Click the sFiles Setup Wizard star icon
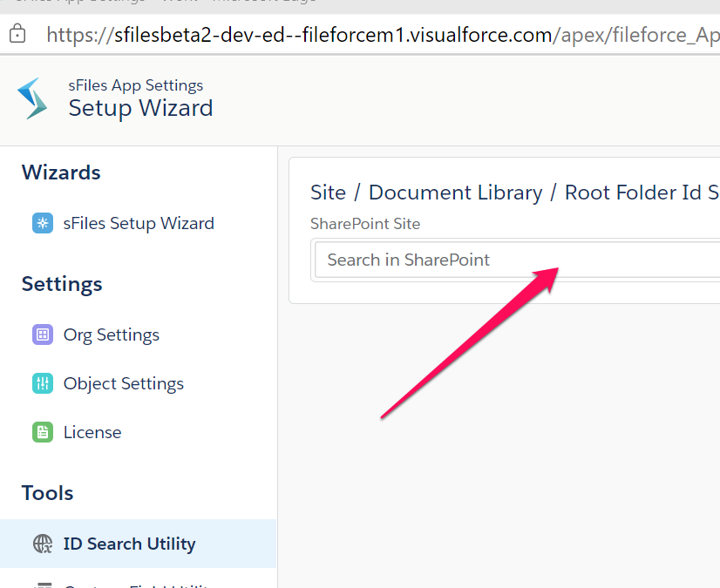The height and width of the screenshot is (588, 720). 42,223
